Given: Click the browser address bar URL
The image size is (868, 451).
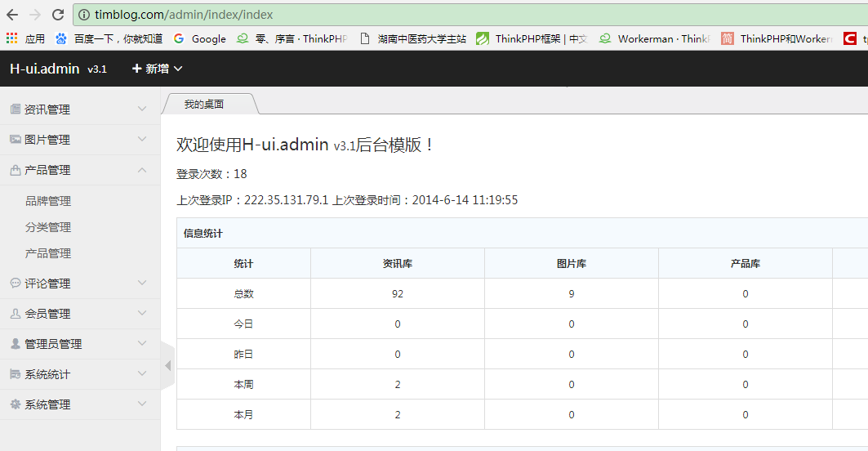Looking at the screenshot, I should coord(184,15).
